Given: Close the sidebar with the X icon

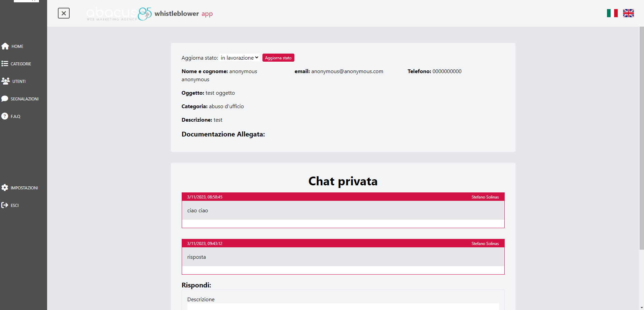Looking at the screenshot, I should tap(64, 13).
